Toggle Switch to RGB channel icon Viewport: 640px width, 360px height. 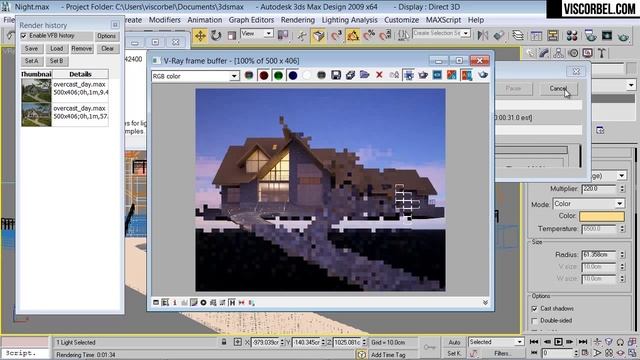click(x=249, y=75)
